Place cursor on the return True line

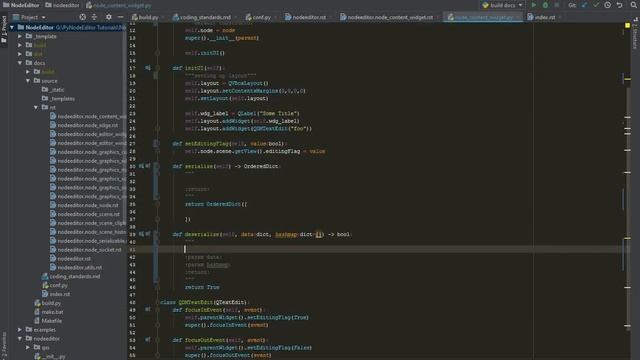[x=202, y=287]
